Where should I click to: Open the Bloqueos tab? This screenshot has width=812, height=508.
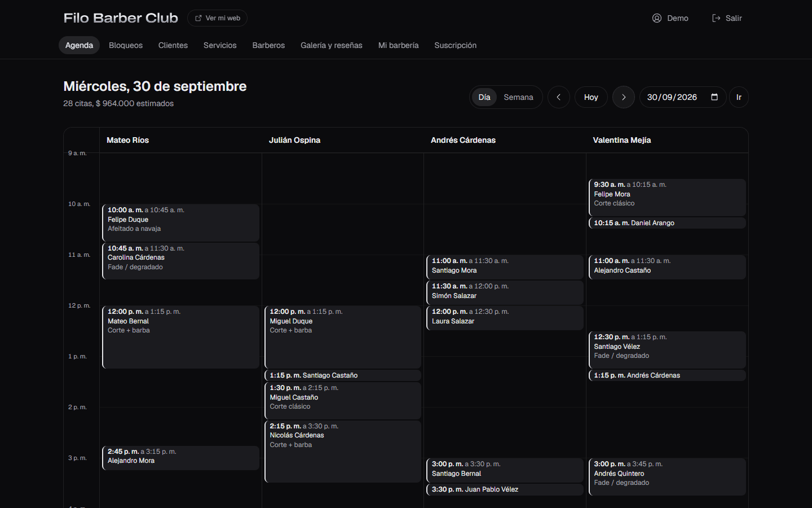click(126, 45)
